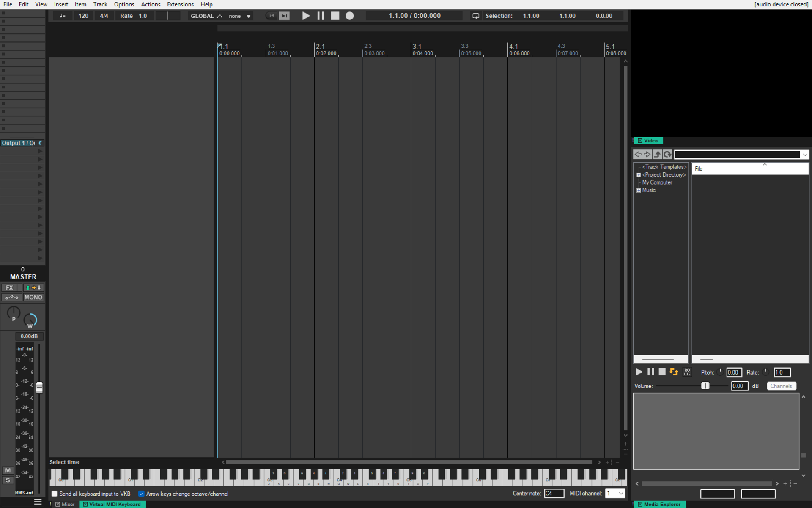Expand the Music tree node
This screenshot has height=508, width=812.
[639, 190]
